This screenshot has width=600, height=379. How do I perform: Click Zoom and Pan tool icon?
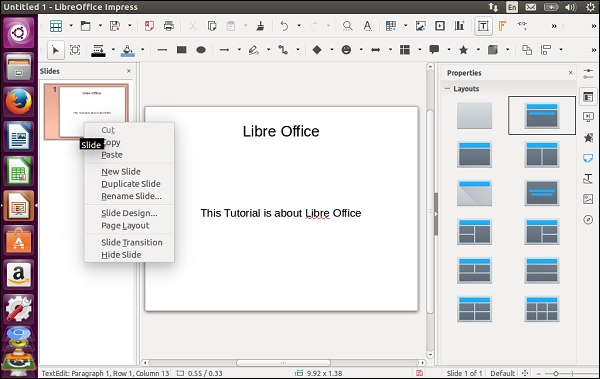click(75, 50)
